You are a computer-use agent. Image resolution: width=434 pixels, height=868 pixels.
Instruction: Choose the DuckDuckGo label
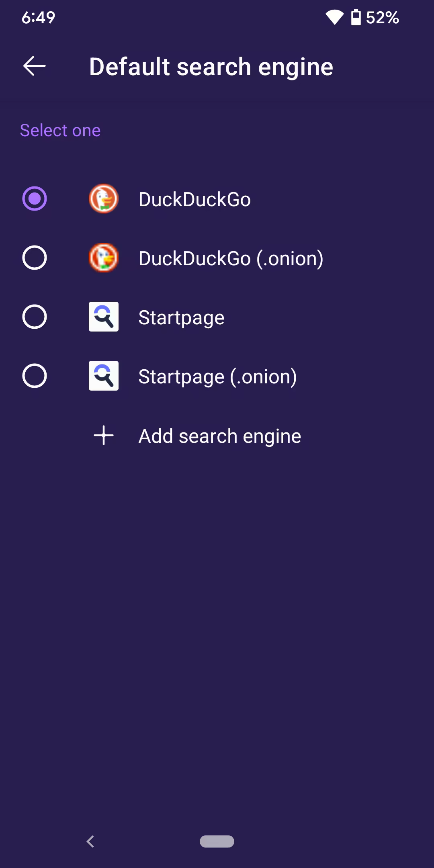click(x=194, y=199)
